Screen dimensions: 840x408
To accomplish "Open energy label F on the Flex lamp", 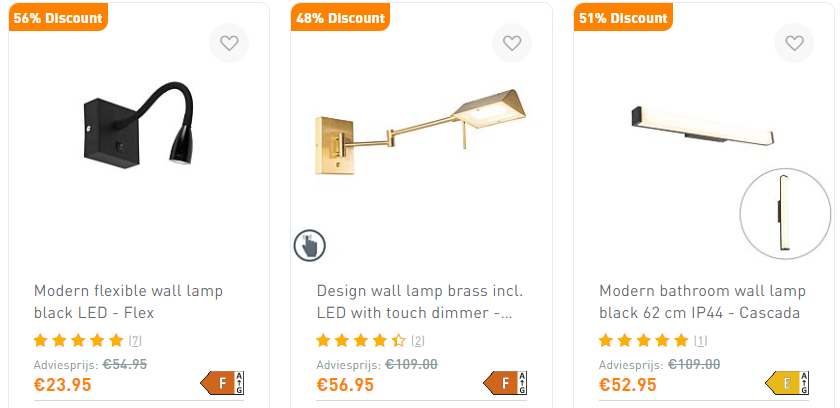I will [222, 383].
